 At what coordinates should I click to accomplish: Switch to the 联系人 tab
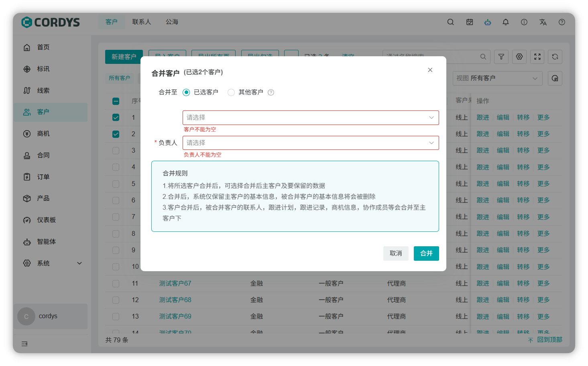tap(142, 22)
